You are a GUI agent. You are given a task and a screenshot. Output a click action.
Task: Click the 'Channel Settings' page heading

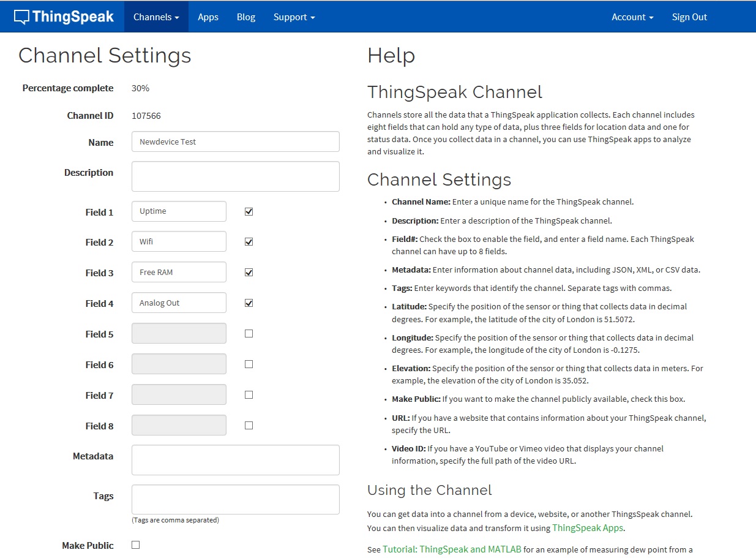coord(105,55)
